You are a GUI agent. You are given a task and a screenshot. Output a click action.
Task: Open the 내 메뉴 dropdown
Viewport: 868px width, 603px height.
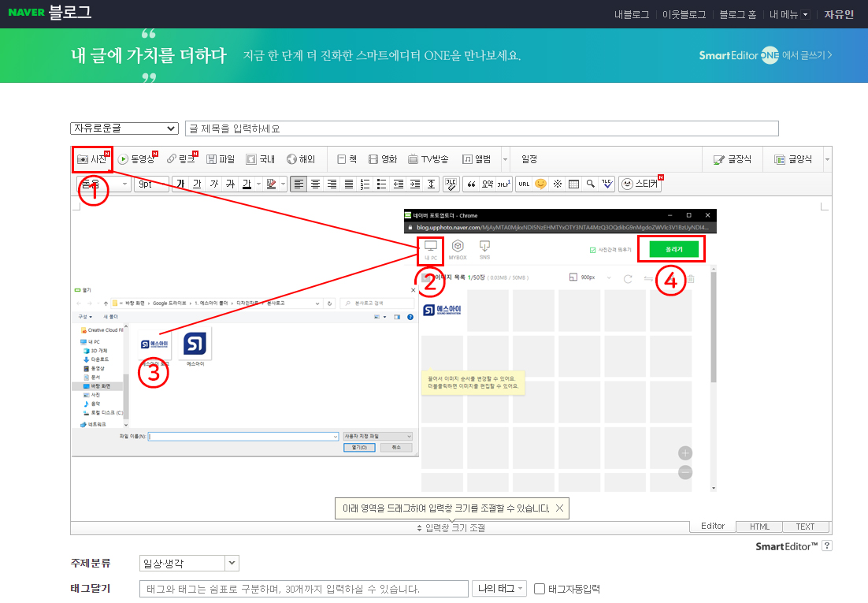click(x=788, y=14)
